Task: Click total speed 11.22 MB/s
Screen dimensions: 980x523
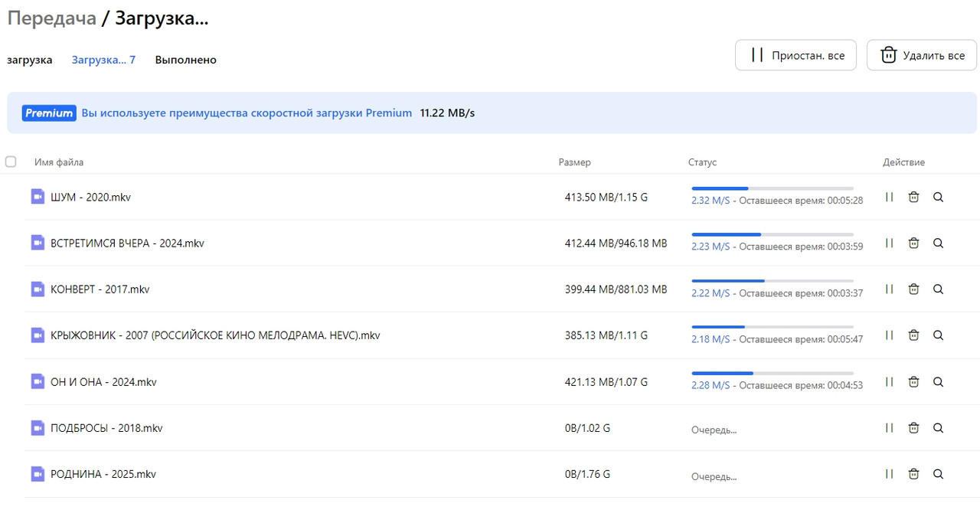Action: pyautogui.click(x=447, y=113)
